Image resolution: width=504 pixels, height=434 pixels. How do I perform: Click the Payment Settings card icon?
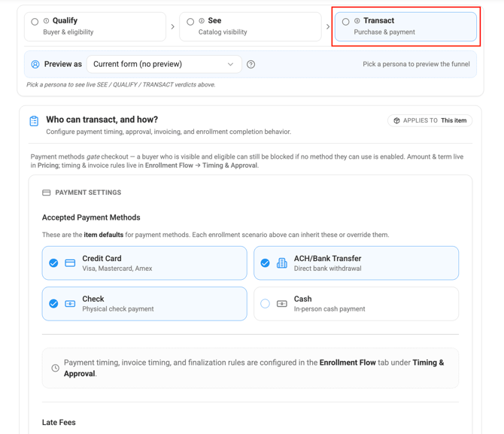tap(47, 193)
